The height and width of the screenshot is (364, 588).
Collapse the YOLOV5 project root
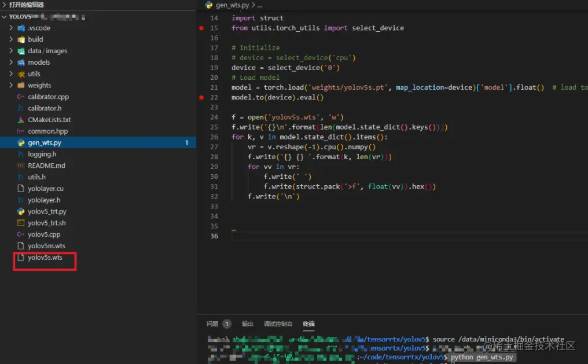[4, 17]
